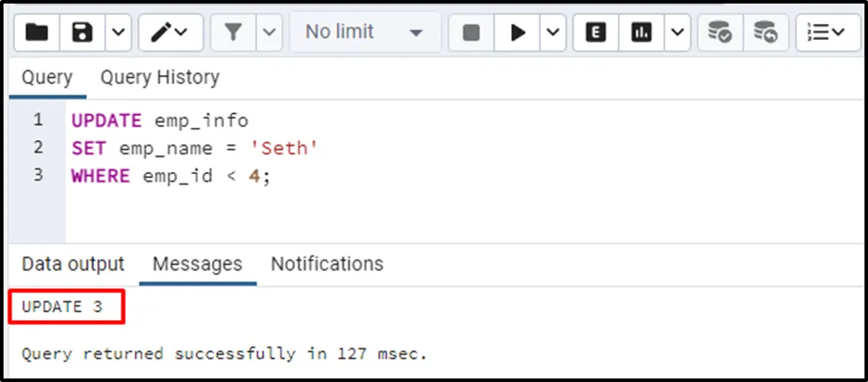Viewport: 868px width, 382px height.
Task: Click the Open File folder icon
Action: pos(37,33)
